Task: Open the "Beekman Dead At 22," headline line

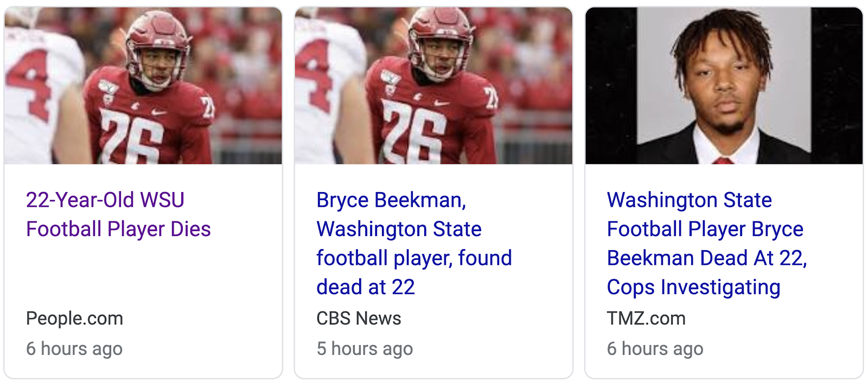Action: (x=706, y=258)
